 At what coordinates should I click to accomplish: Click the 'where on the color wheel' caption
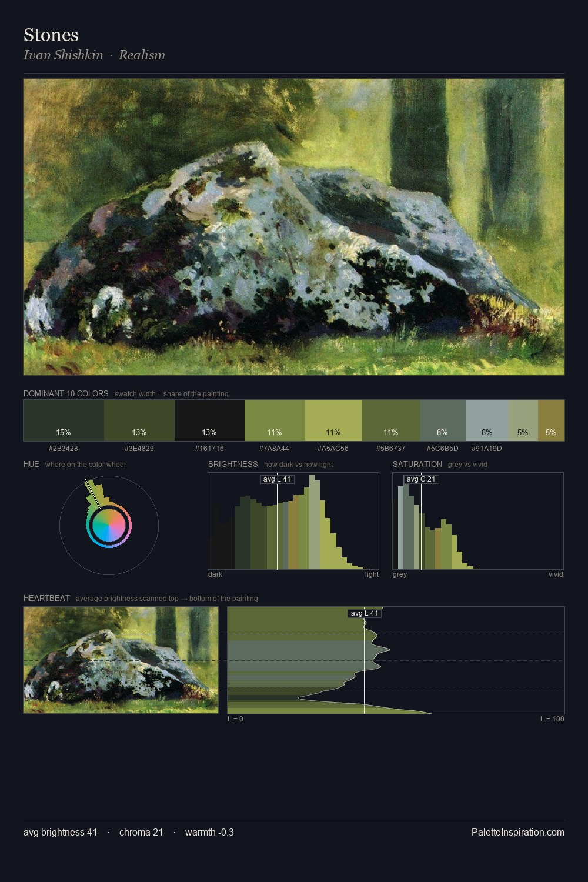85,465
